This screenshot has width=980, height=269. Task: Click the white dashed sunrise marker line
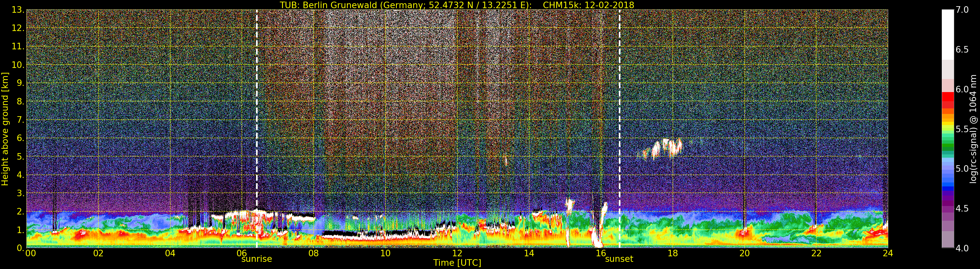point(257,129)
